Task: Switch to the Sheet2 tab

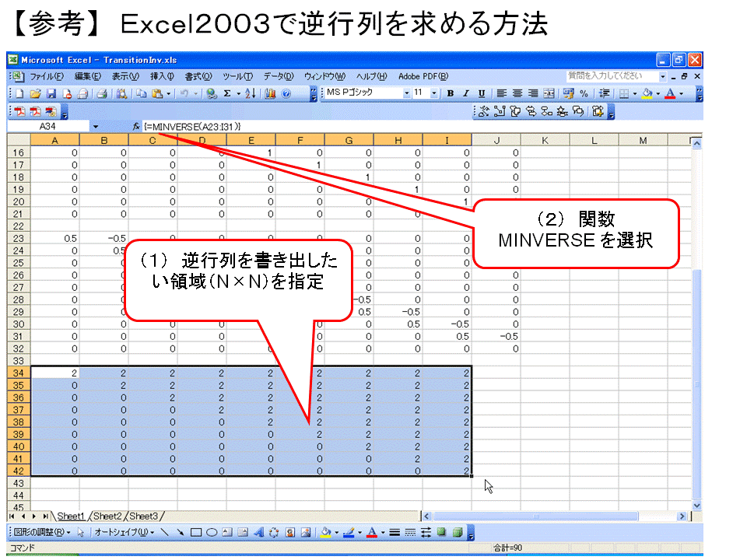Action: [107, 516]
